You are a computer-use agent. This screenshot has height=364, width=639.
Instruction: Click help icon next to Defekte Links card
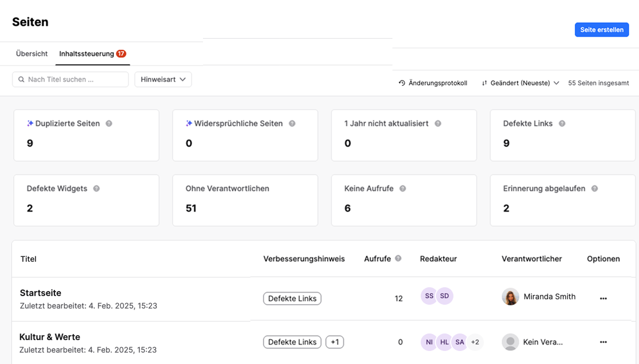point(562,124)
